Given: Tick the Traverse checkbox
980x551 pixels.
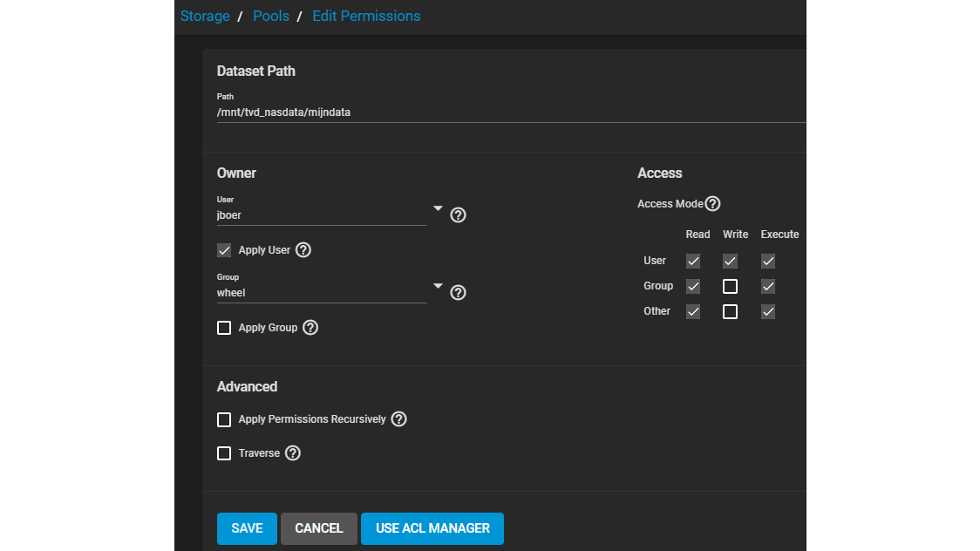Looking at the screenshot, I should pyautogui.click(x=224, y=453).
